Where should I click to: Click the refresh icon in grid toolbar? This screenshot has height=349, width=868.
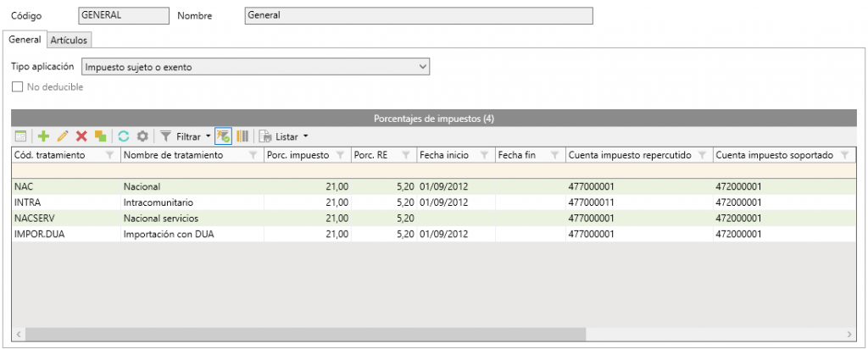click(124, 136)
